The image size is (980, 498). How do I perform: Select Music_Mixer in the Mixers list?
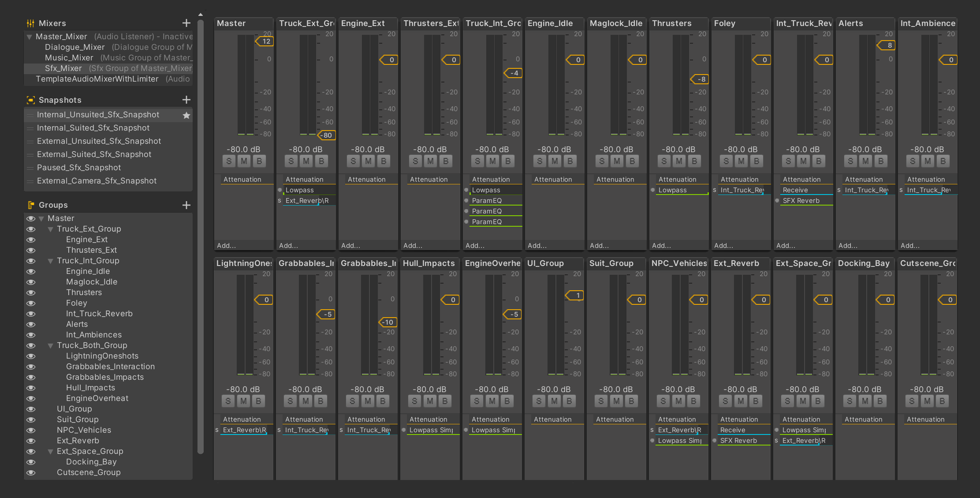pyautogui.click(x=69, y=58)
